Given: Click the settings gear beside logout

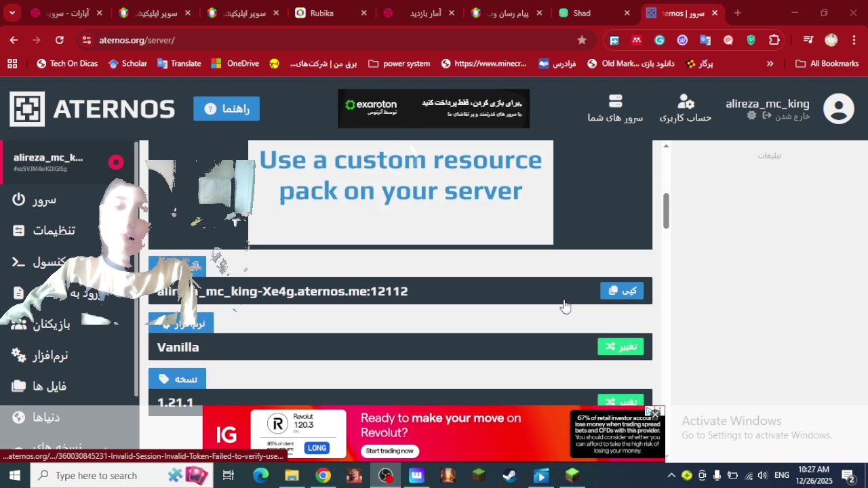Looking at the screenshot, I should (x=751, y=116).
